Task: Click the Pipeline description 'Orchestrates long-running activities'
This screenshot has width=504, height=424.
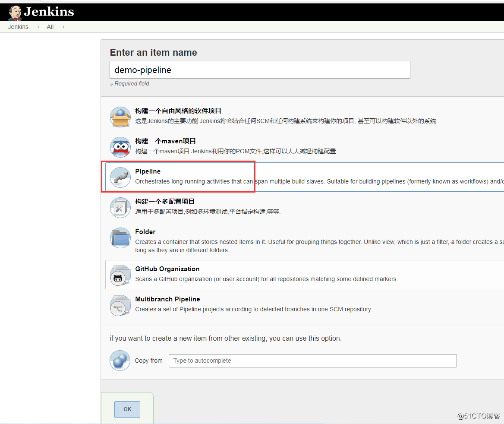Action: point(319,181)
